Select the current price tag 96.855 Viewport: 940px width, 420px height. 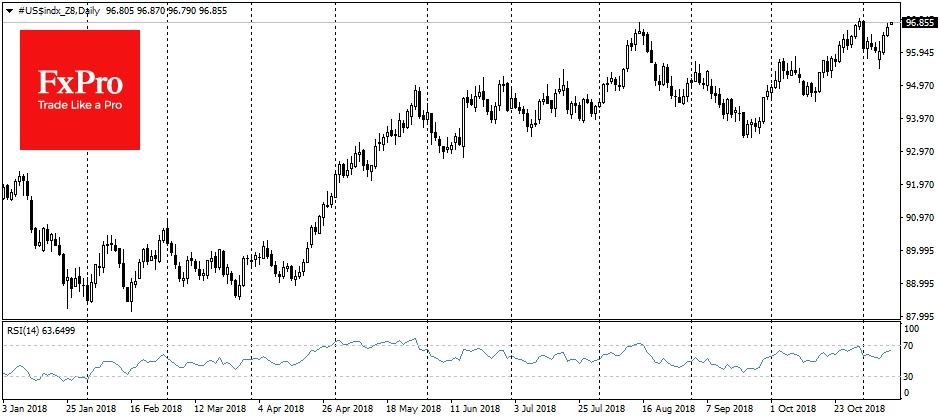pyautogui.click(x=920, y=23)
